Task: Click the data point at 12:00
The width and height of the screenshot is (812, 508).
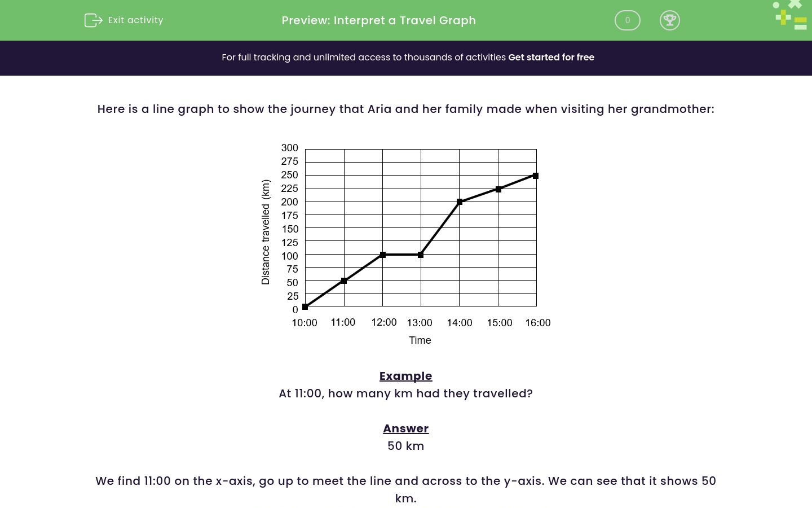Action: (x=383, y=255)
